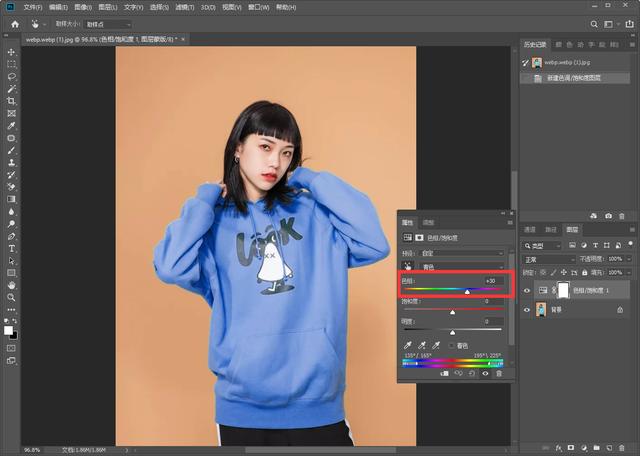Enable the Colorize checkbox
640x456 pixels.
[451, 345]
